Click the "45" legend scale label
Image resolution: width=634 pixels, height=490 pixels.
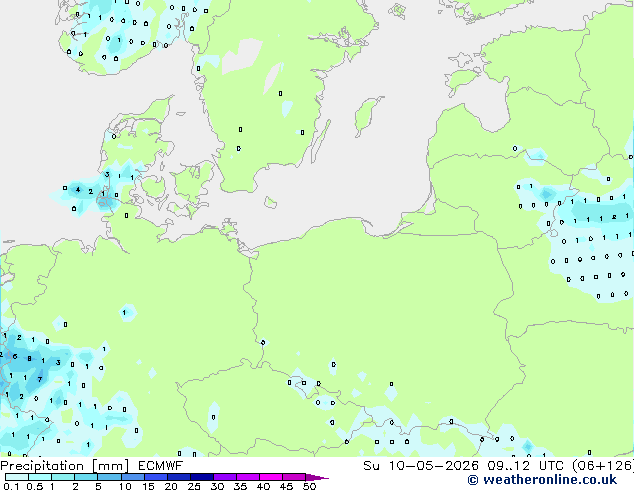(x=286, y=486)
